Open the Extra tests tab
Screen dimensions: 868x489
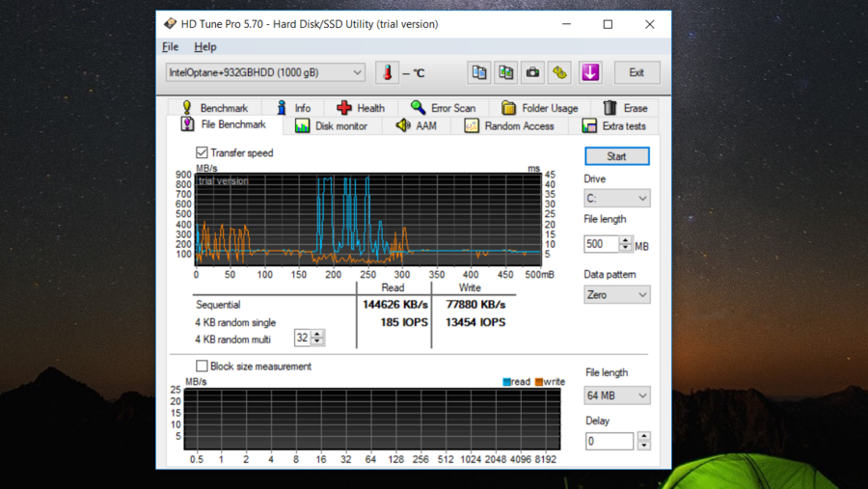[x=614, y=126]
